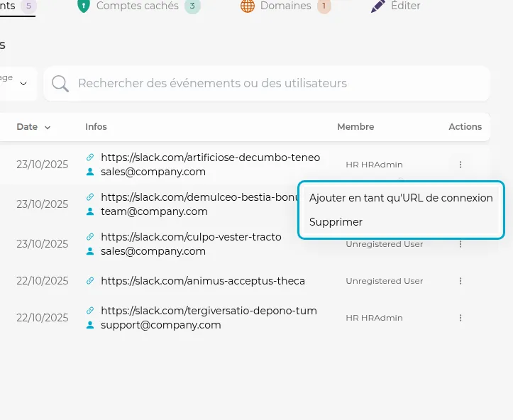Image resolution: width=513 pixels, height=420 pixels.
Task: Click three-dot menu for animus-acceptus-theca row
Action: pyautogui.click(x=460, y=281)
